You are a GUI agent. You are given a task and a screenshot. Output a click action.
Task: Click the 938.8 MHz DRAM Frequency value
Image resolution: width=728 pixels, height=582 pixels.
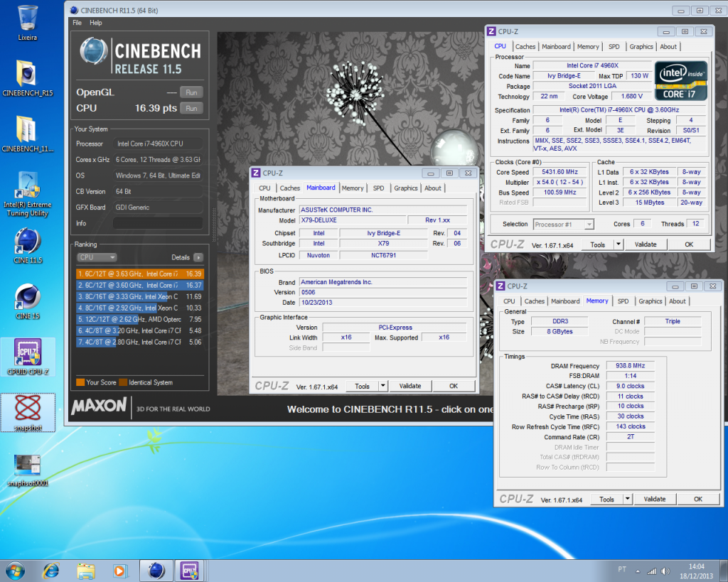630,366
